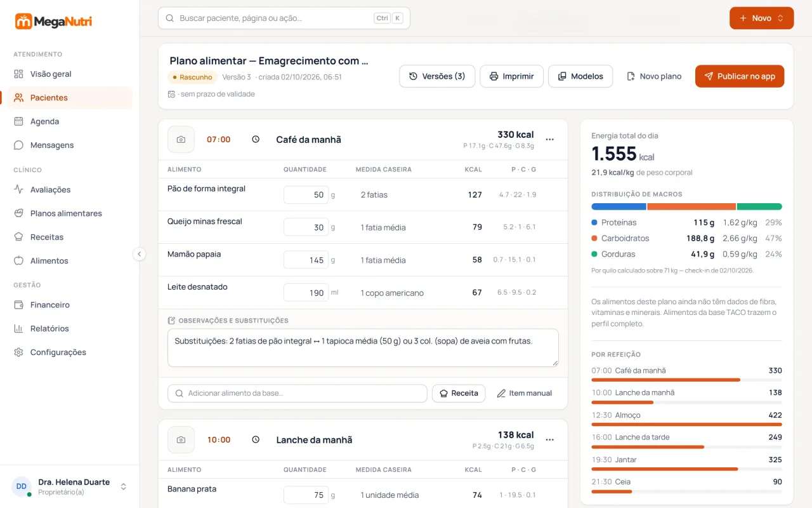Click clock icon beside Lanche da manhã

tap(256, 439)
